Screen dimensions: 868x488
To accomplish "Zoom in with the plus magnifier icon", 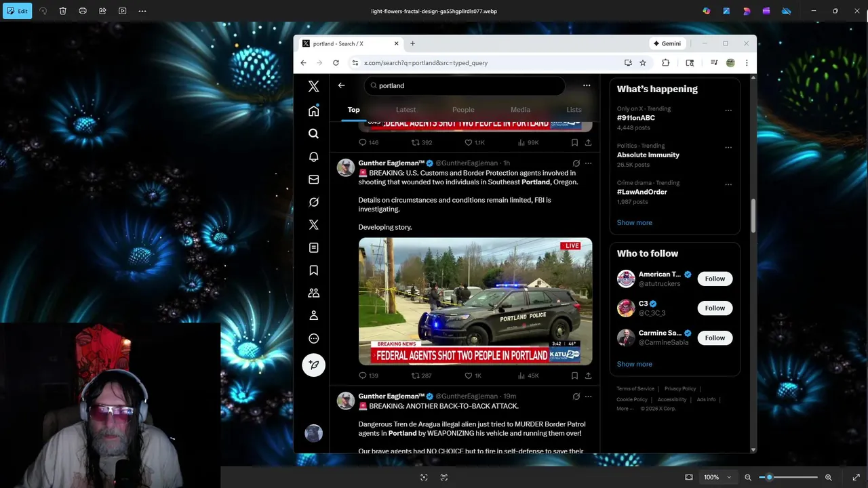I will coord(828,477).
